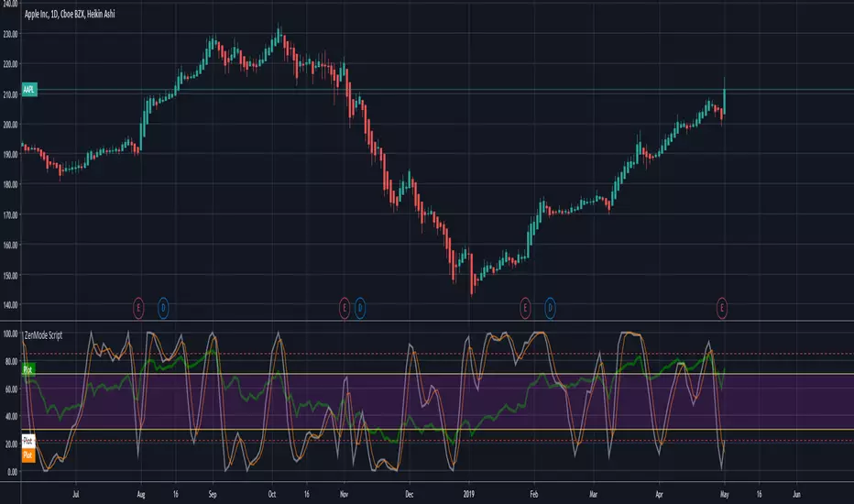Screen dimensions: 854x504
Task: Click the 16 date label between May and Jun
Action: click(x=759, y=494)
